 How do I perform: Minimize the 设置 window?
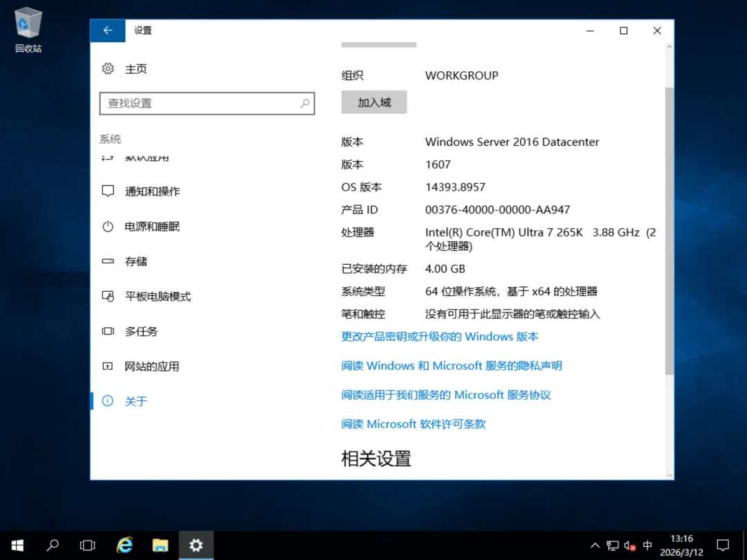590,30
